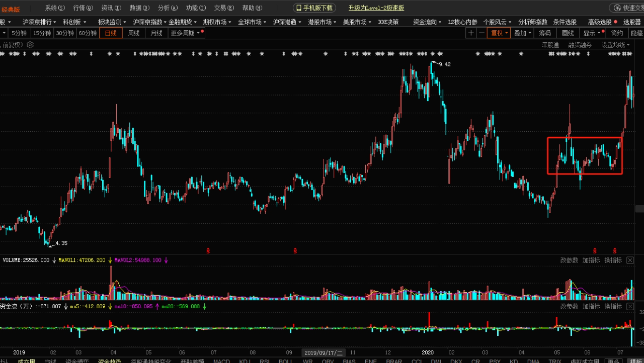Click red $ marker in early September 2019
The image size is (644, 363).
[x=295, y=250]
